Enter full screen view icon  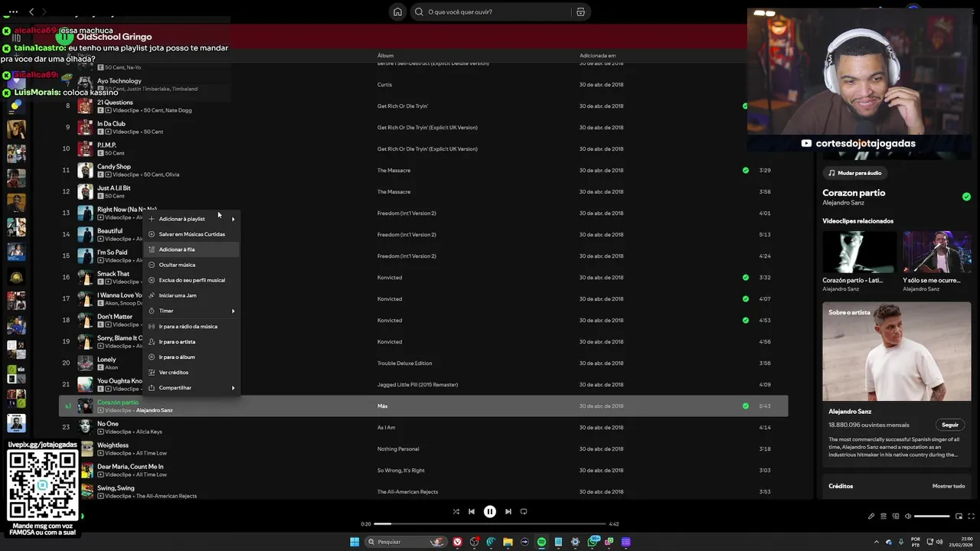point(971,516)
